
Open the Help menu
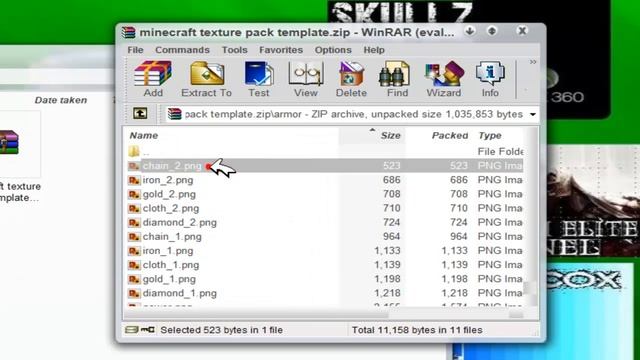(x=374, y=50)
